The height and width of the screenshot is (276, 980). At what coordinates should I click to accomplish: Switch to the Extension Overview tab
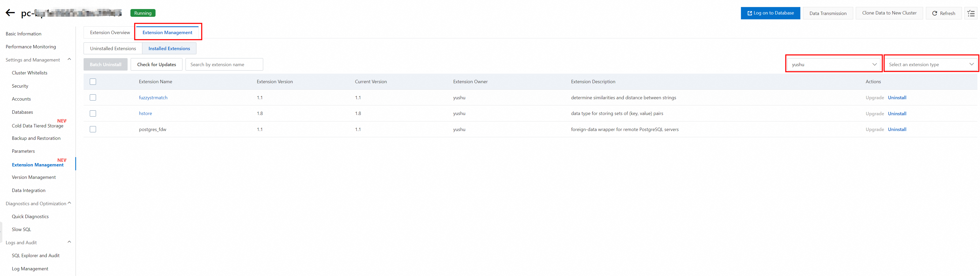coord(110,33)
